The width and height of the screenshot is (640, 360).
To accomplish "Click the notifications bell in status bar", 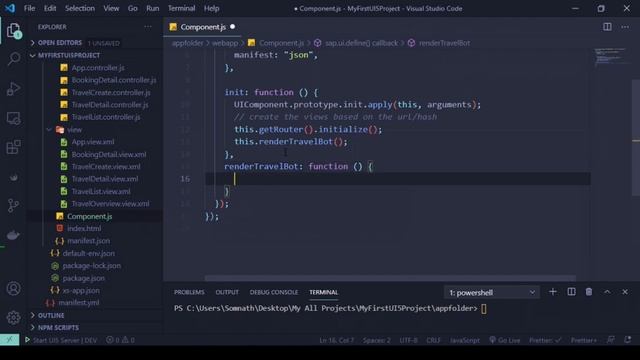I will coord(627,340).
